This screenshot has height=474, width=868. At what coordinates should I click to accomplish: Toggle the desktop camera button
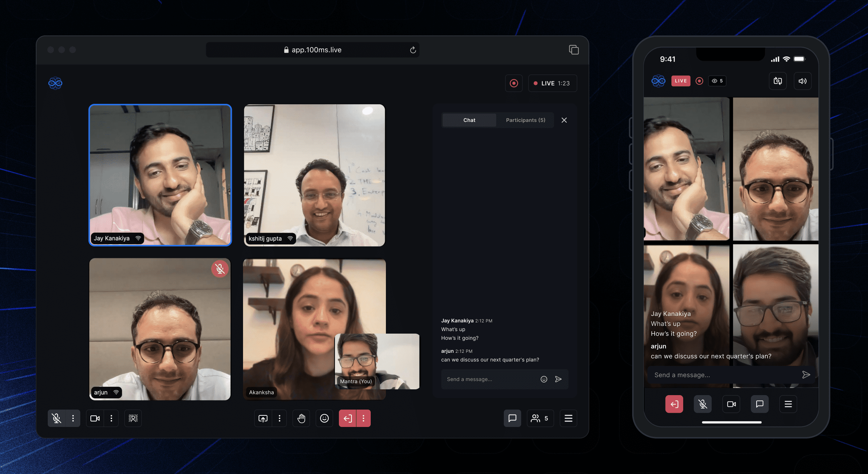point(95,418)
